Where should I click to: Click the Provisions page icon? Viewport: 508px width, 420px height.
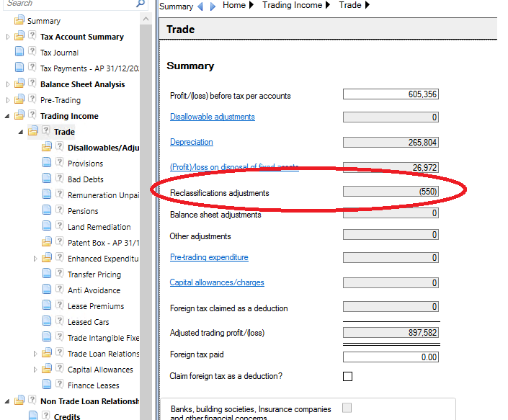click(47, 162)
